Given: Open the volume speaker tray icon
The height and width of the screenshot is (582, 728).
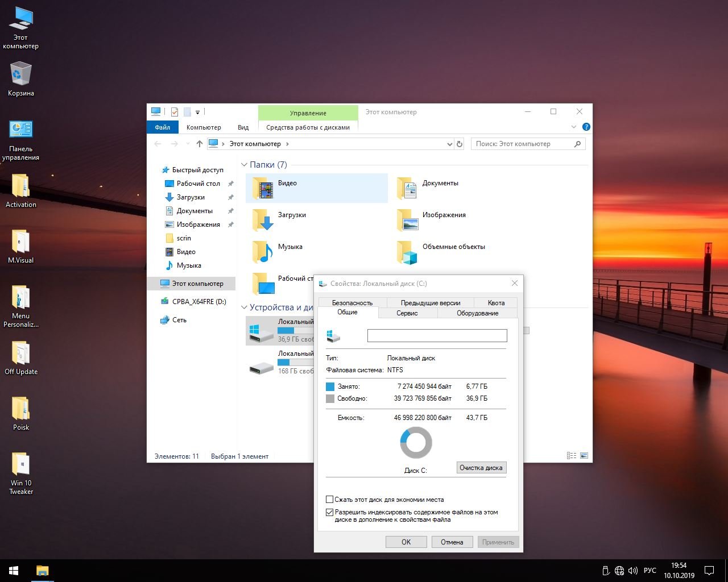Looking at the screenshot, I should click(x=633, y=571).
